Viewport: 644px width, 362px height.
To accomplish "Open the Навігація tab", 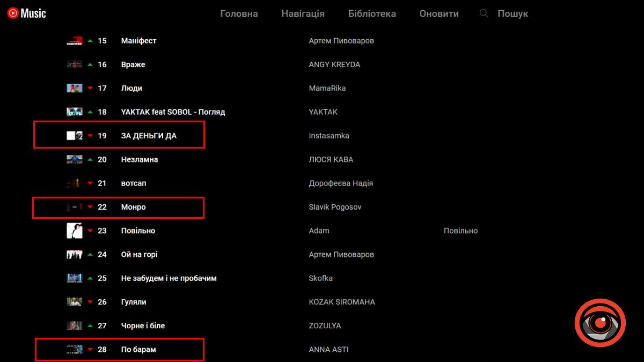I will coord(303,14).
